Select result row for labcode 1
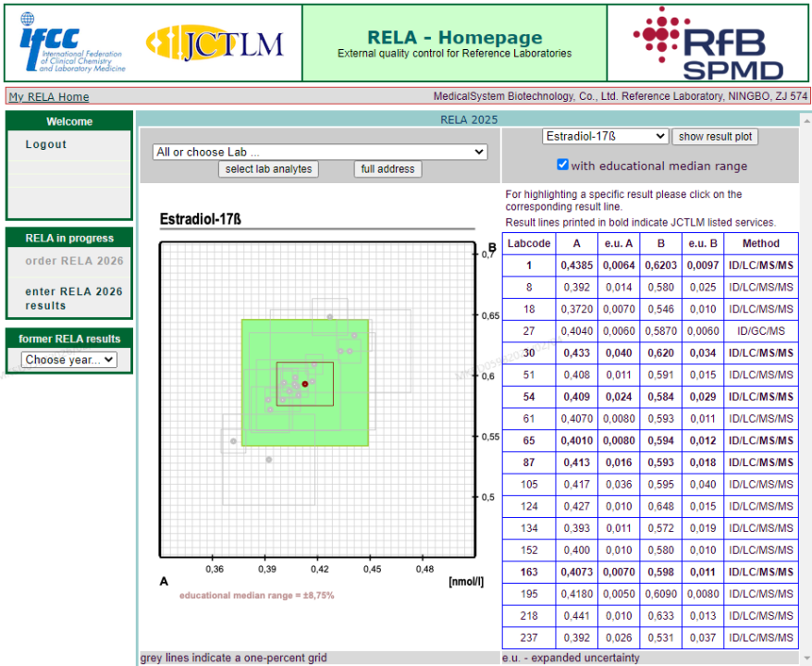Image resolution: width=812 pixels, height=666 pixels. click(650, 265)
